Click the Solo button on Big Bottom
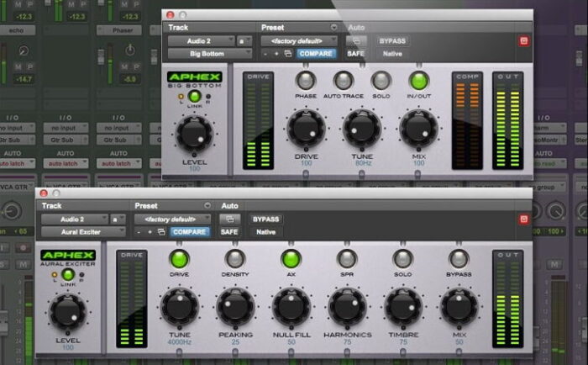 (x=381, y=80)
